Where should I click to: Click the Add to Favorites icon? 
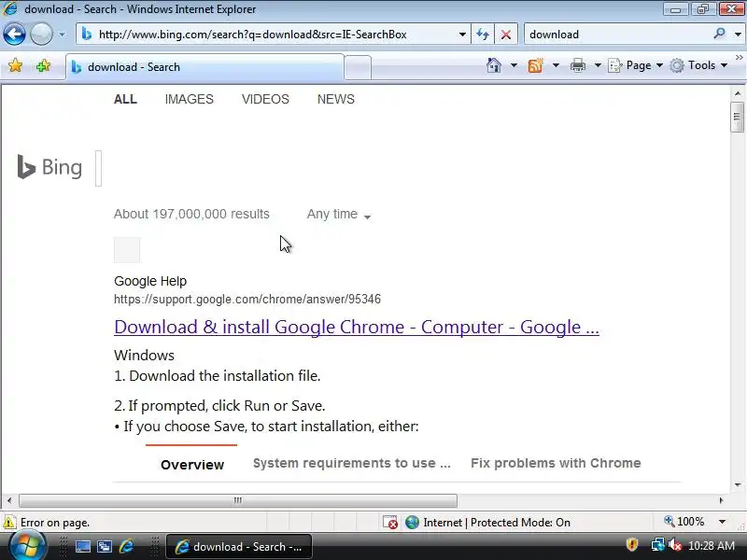(43, 65)
